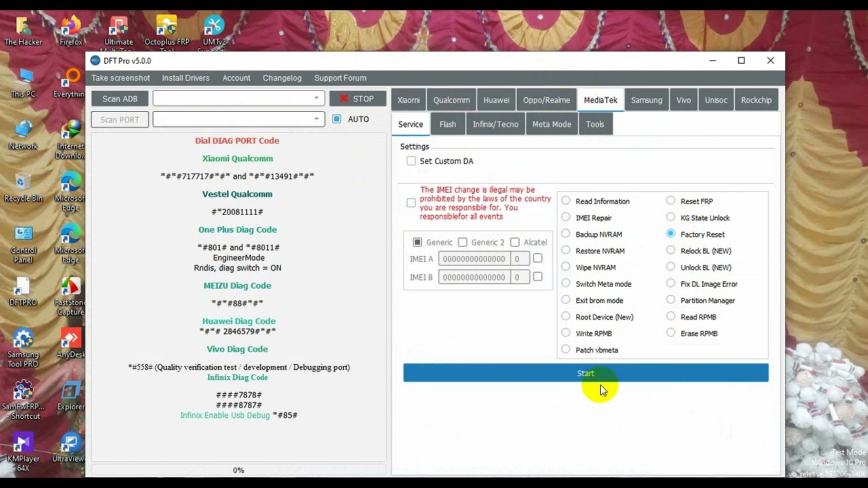The height and width of the screenshot is (488, 868).
Task: Select the Wipe NVRAM option
Action: point(566,267)
